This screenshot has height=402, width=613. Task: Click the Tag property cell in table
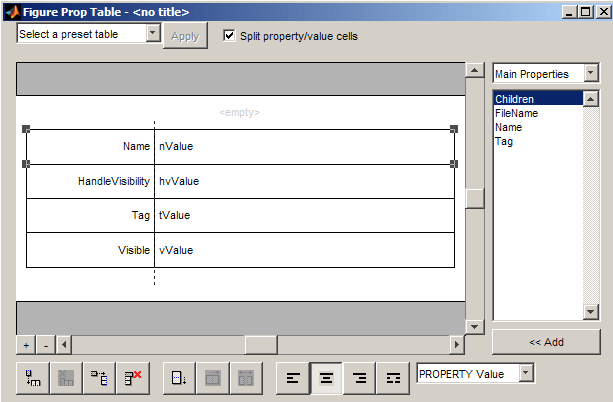[x=90, y=215]
